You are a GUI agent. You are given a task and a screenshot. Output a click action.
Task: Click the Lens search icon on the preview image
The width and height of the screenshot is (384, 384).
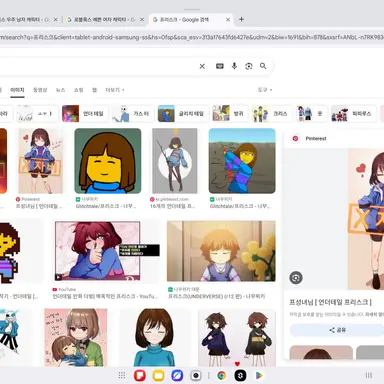[x=296, y=278]
